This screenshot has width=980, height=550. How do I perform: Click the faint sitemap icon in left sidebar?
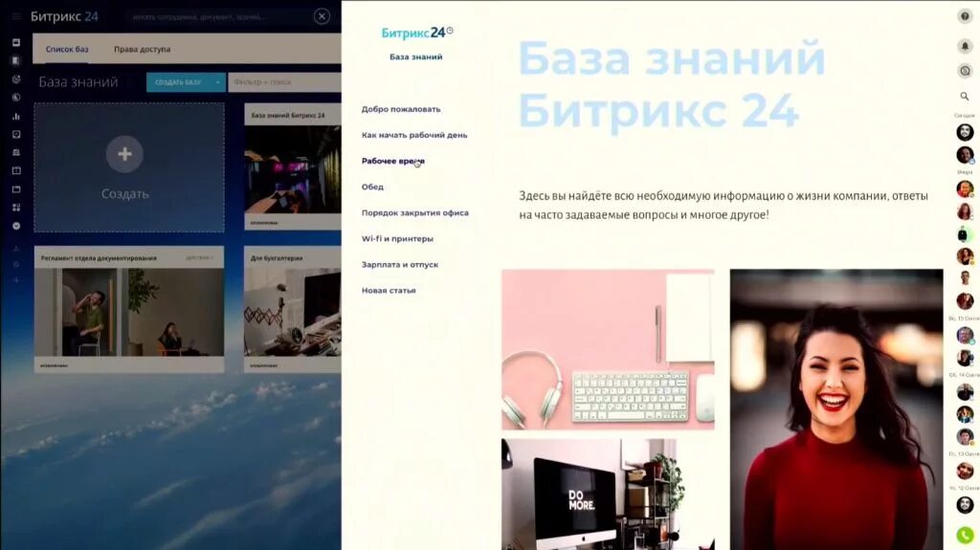(16, 249)
